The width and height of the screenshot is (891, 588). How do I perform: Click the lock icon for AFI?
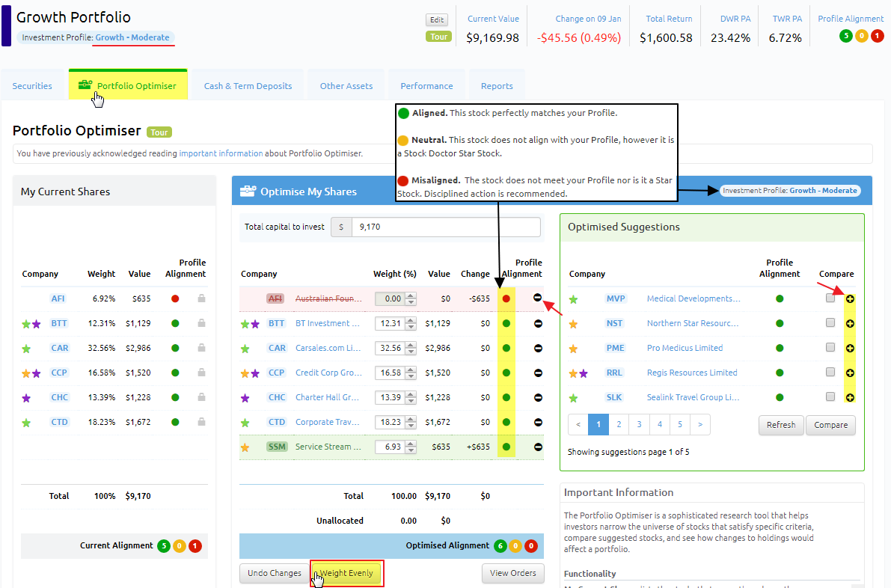tap(201, 298)
